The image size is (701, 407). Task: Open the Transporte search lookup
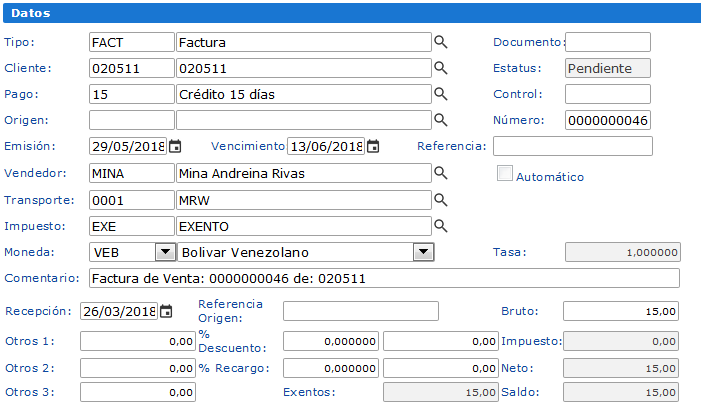tap(441, 200)
